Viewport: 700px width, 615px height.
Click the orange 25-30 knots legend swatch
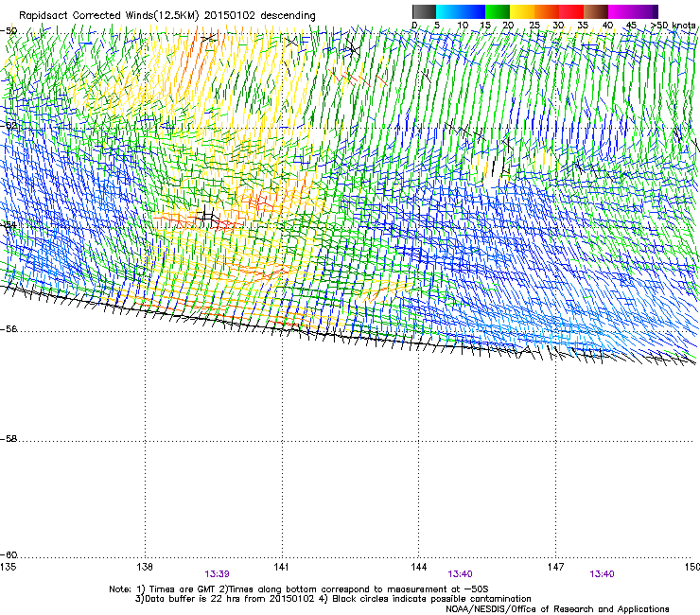point(547,11)
